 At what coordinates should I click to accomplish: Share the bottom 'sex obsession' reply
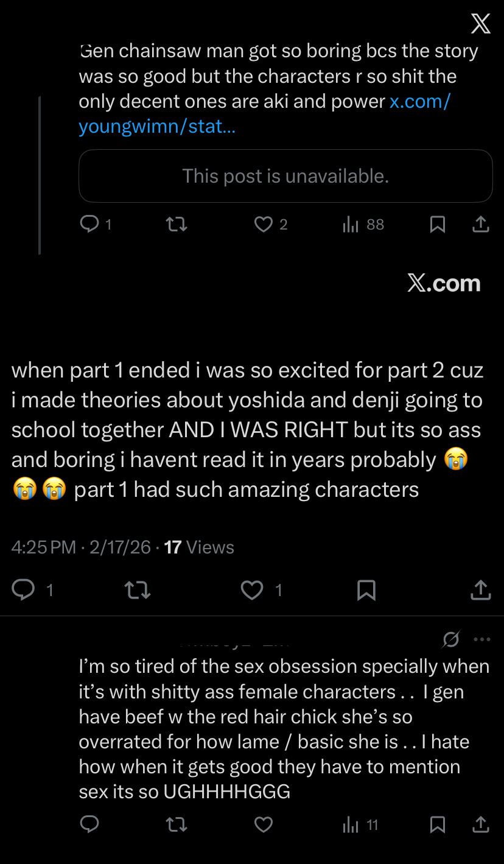pos(480,824)
